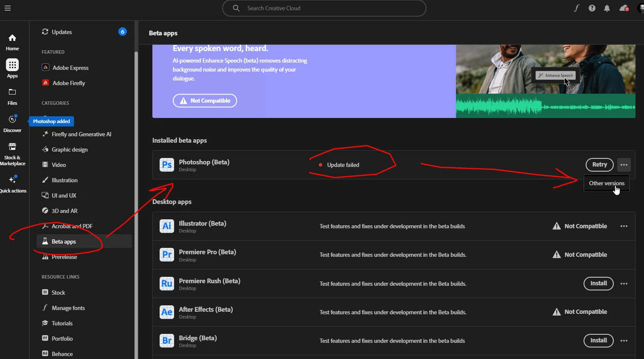This screenshot has width=644, height=359.
Task: Click the Bridge (Beta) Br icon
Action: click(x=167, y=341)
